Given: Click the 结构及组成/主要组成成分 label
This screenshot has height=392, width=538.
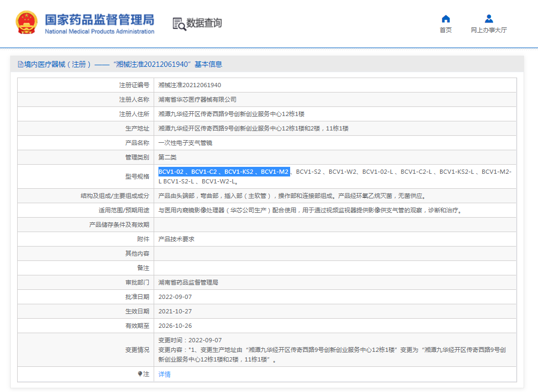Looking at the screenshot, I should (115, 196).
